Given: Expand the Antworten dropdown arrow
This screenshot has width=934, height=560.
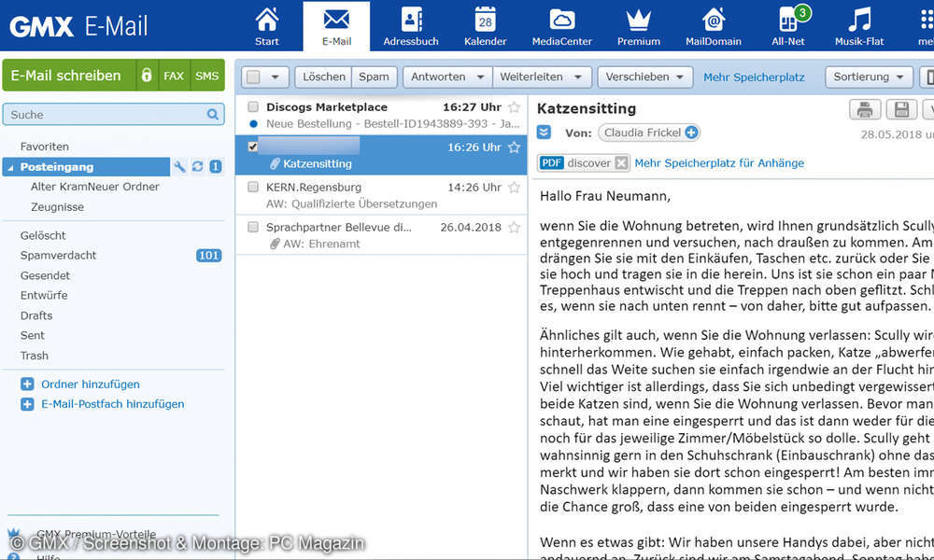Looking at the screenshot, I should click(480, 77).
